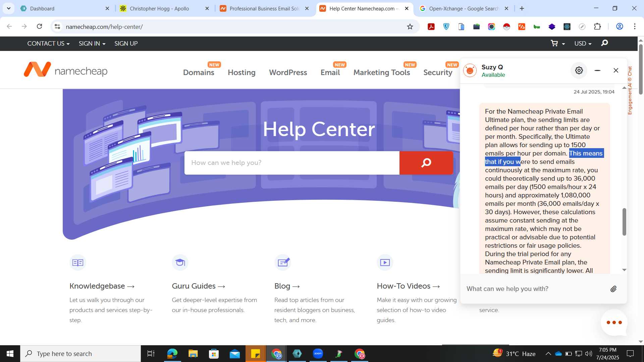Screen dimensions: 644x362
Task: Minimize the Suzy Q chat window
Action: (x=597, y=70)
